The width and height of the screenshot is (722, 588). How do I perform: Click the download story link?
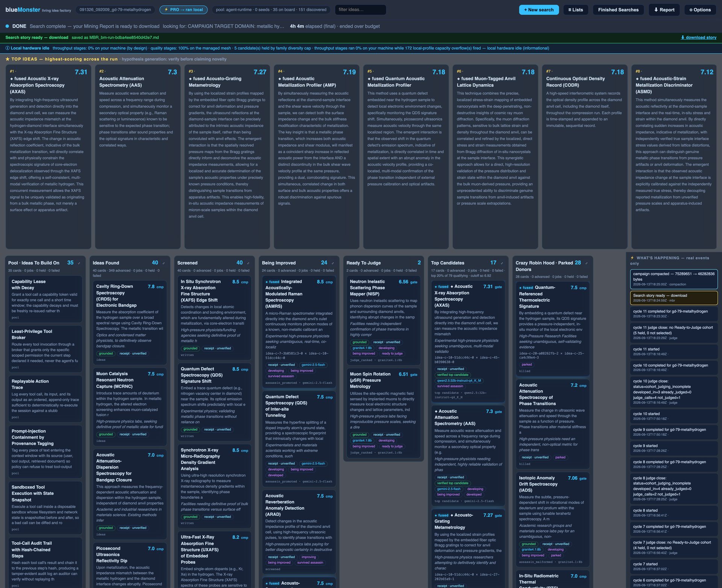[698, 38]
